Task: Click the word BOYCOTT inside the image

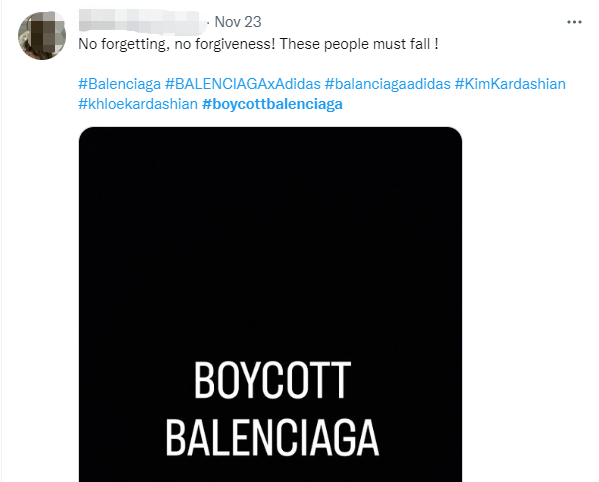Action: coord(272,380)
